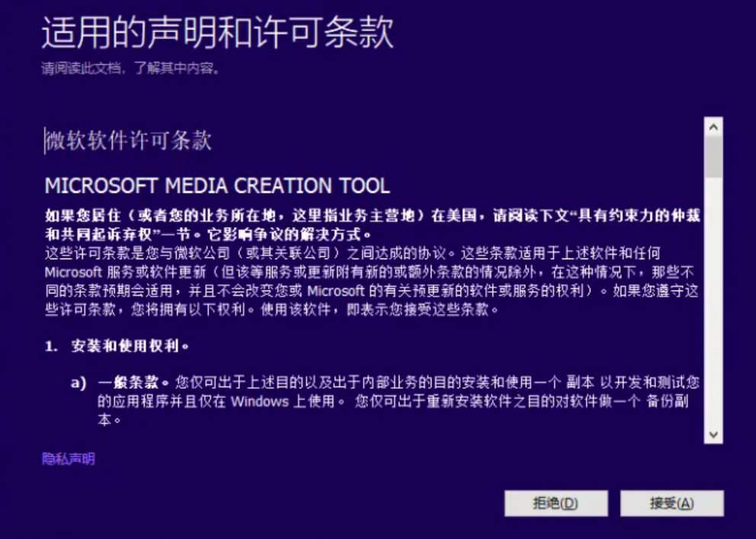756x539 pixels.
Task: Click the 适用的声明和许可条款 page title
Action: tap(218, 32)
